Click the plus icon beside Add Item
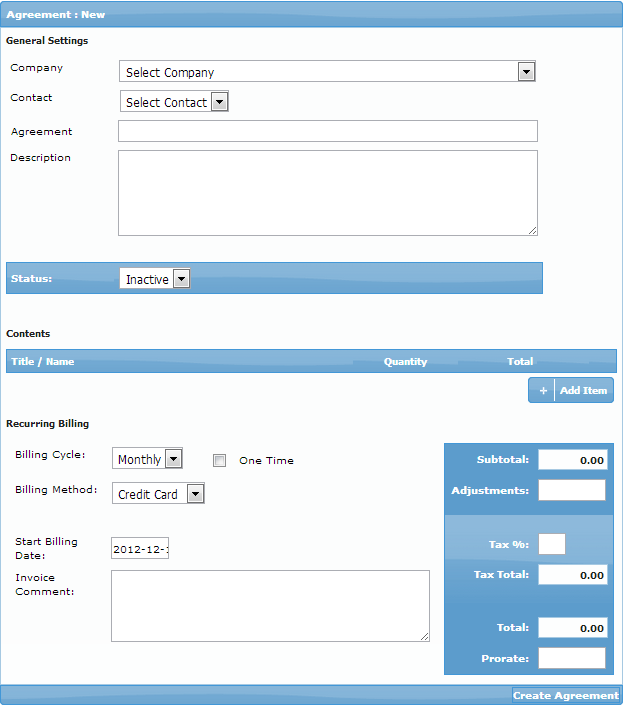 point(543,391)
